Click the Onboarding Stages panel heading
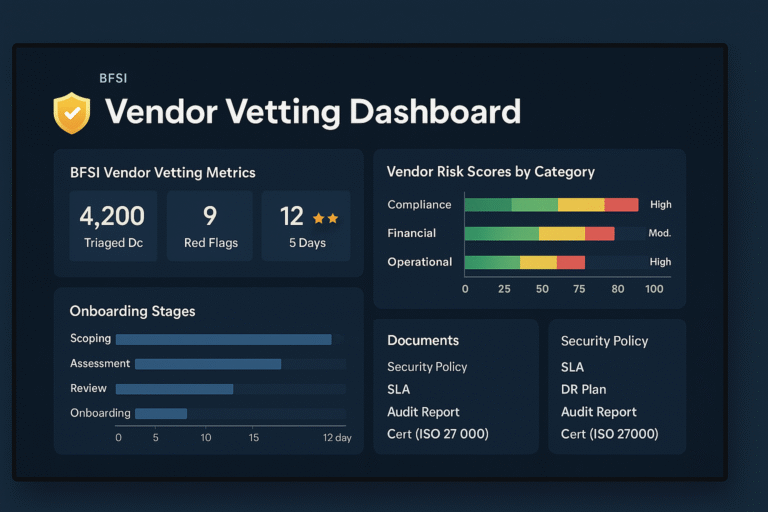This screenshot has width=768, height=512. click(132, 311)
